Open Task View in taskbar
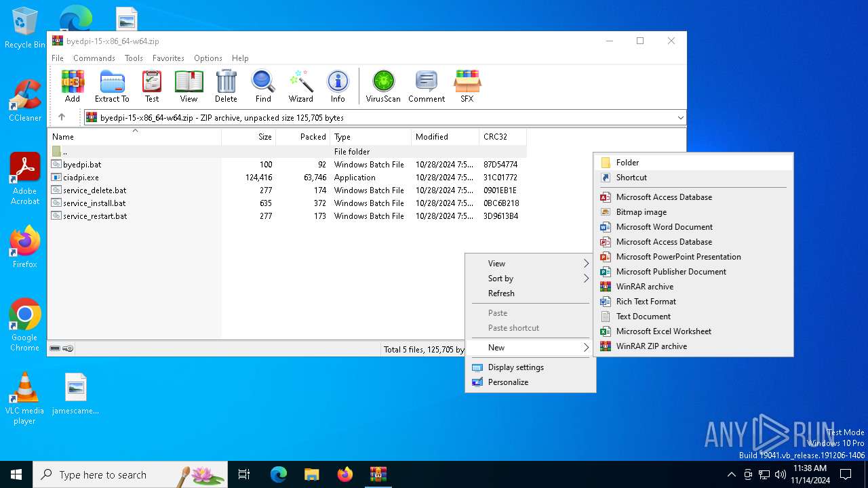This screenshot has height=488, width=868. coord(244,474)
